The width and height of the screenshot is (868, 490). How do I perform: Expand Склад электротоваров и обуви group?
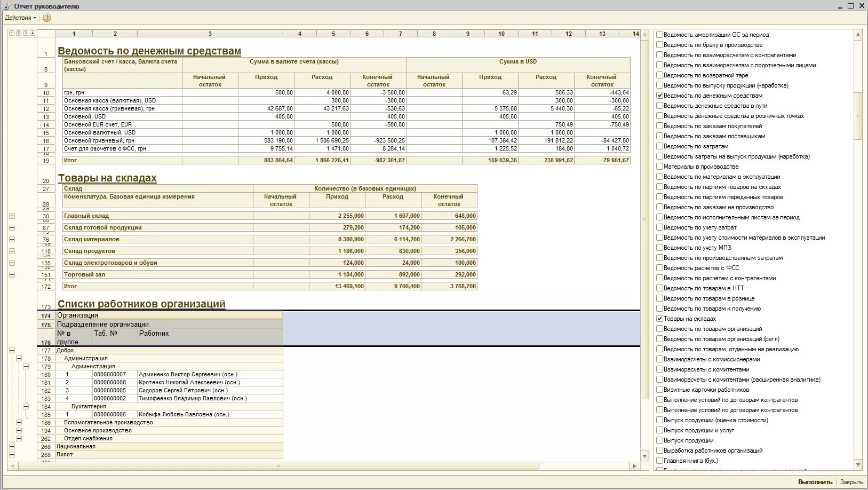point(12,263)
